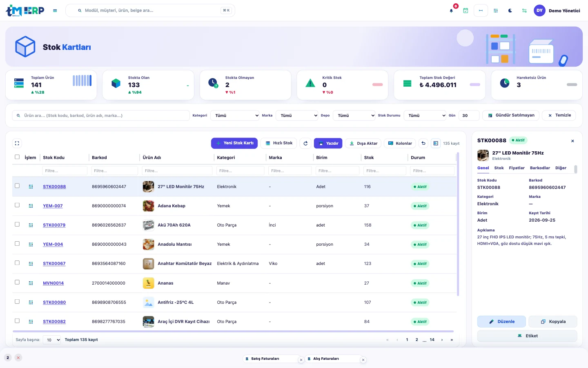Tick the checkbox for Akü 70Ah 620A
This screenshot has height=368, width=588.
17,224
